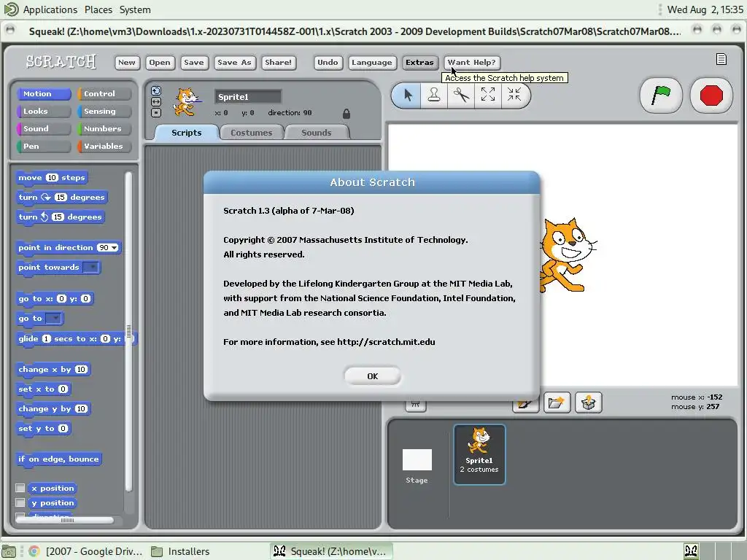Click the Save As button

click(x=234, y=63)
